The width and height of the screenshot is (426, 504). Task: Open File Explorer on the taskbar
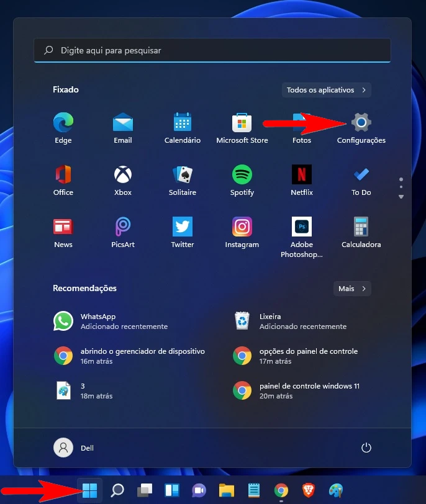tap(227, 490)
